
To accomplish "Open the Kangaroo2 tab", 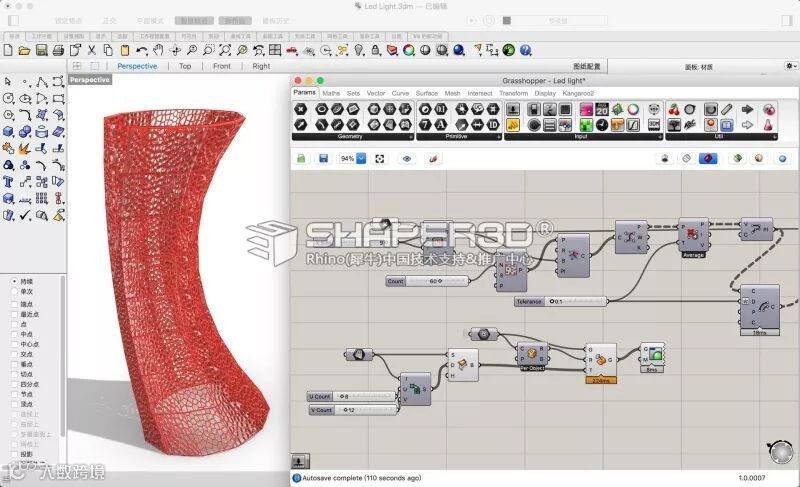I will pos(578,93).
